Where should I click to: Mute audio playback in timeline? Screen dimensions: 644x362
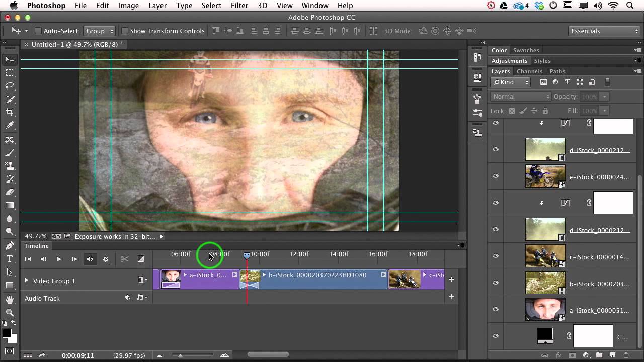[90, 259]
